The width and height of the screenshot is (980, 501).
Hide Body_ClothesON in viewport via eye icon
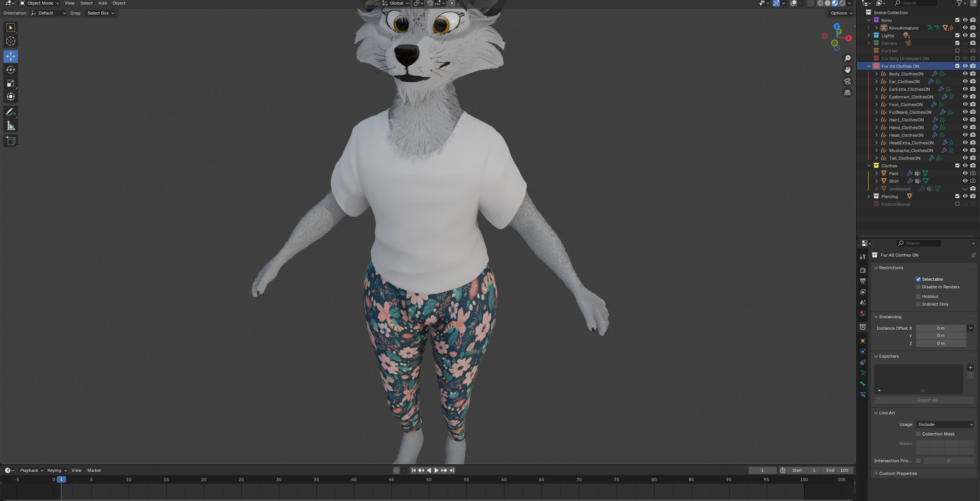[x=965, y=74]
